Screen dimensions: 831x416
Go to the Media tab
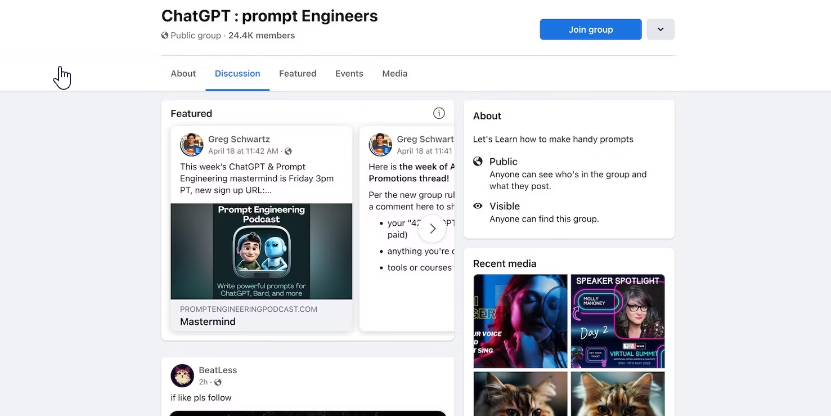[395, 74]
